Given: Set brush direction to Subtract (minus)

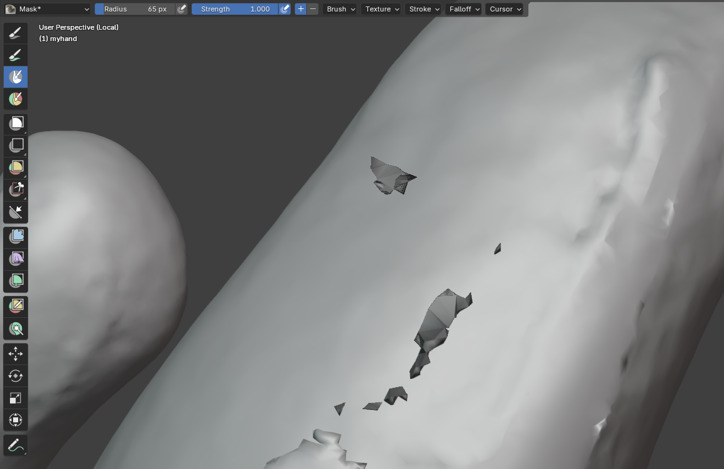Looking at the screenshot, I should (313, 9).
